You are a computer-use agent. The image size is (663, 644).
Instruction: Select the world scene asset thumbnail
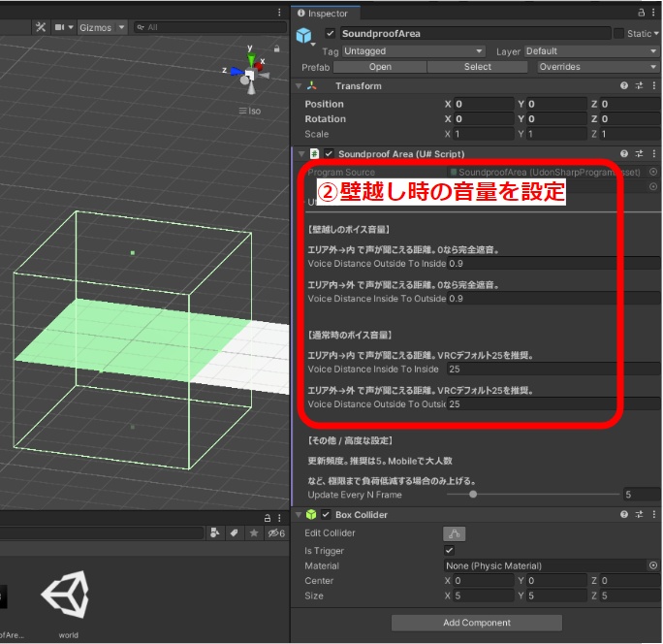click(66, 595)
